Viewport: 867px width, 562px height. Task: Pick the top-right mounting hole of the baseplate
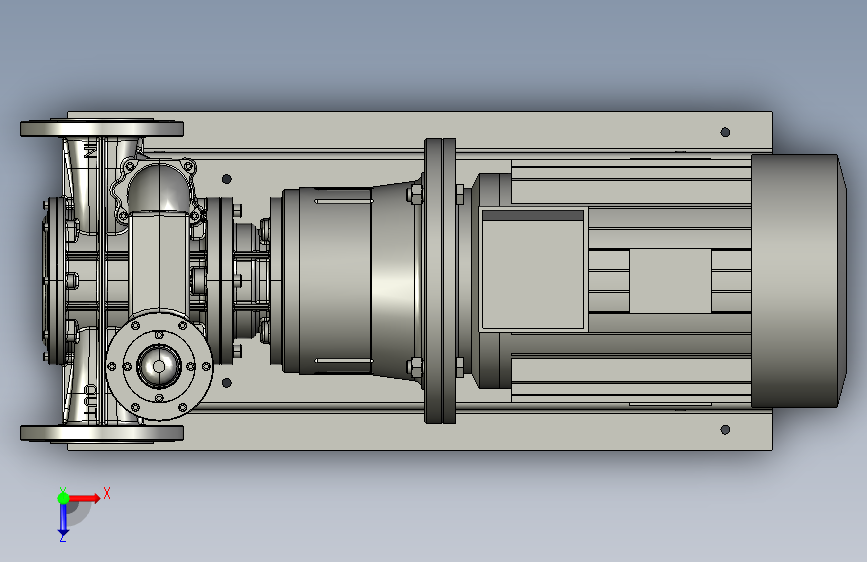click(725, 132)
